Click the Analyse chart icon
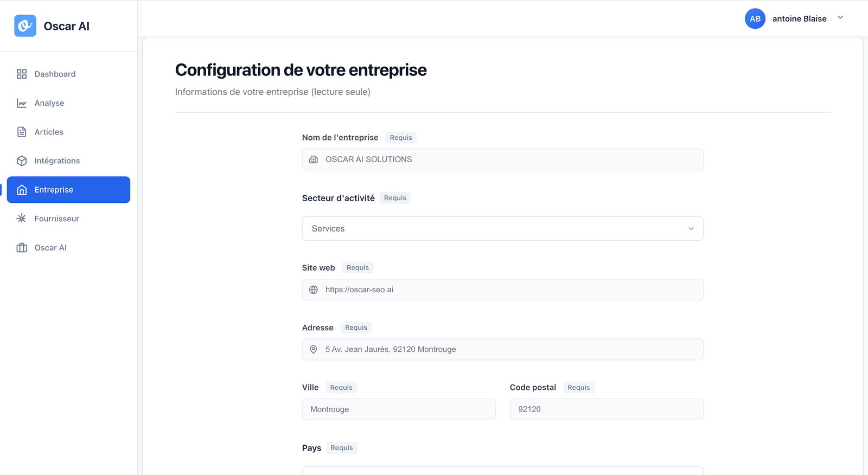Image resolution: width=868 pixels, height=475 pixels. [x=22, y=103]
